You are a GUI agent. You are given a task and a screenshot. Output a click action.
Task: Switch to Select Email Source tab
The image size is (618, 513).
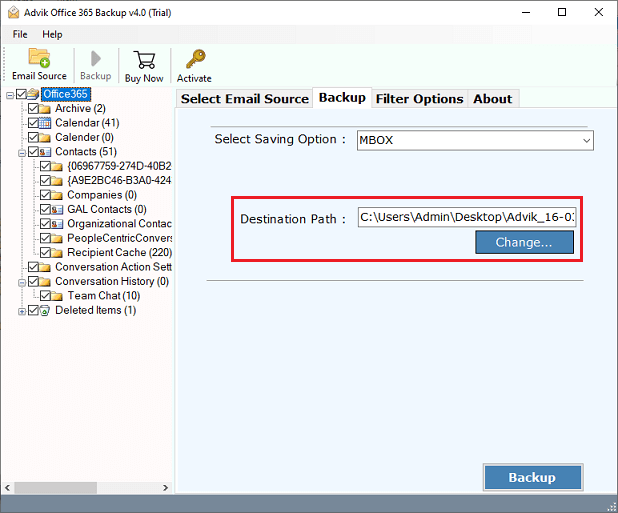[244, 99]
